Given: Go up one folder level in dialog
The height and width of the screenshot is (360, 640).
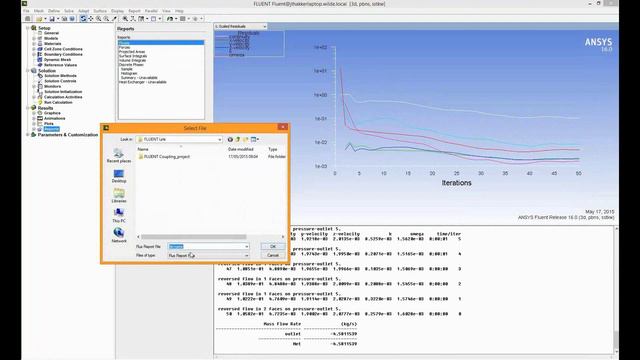Looking at the screenshot, I should pos(238,140).
